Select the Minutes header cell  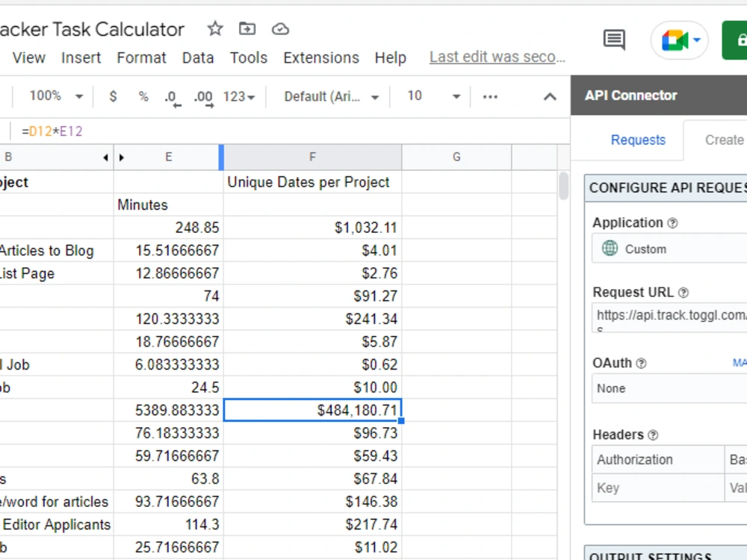pyautogui.click(x=168, y=205)
